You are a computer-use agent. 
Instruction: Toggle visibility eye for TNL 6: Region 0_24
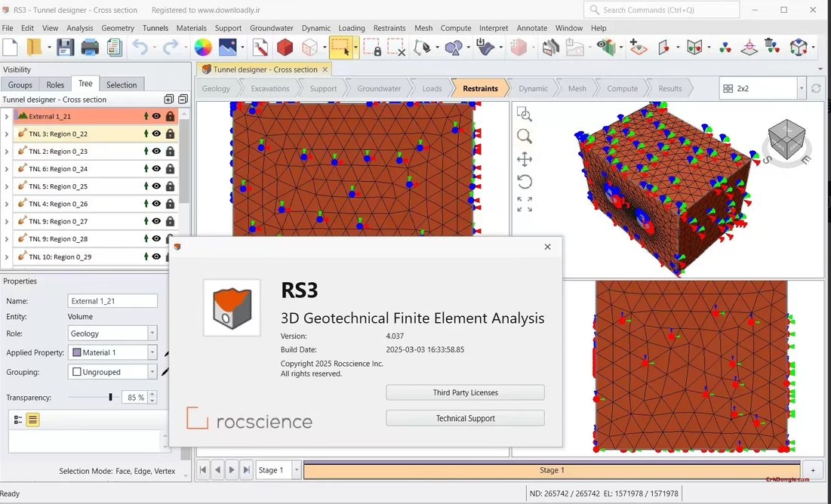pos(156,168)
